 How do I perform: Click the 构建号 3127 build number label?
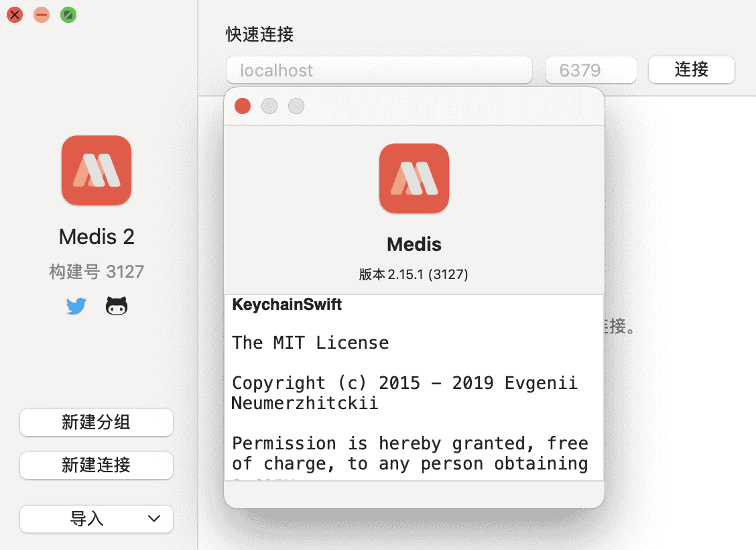(x=96, y=272)
